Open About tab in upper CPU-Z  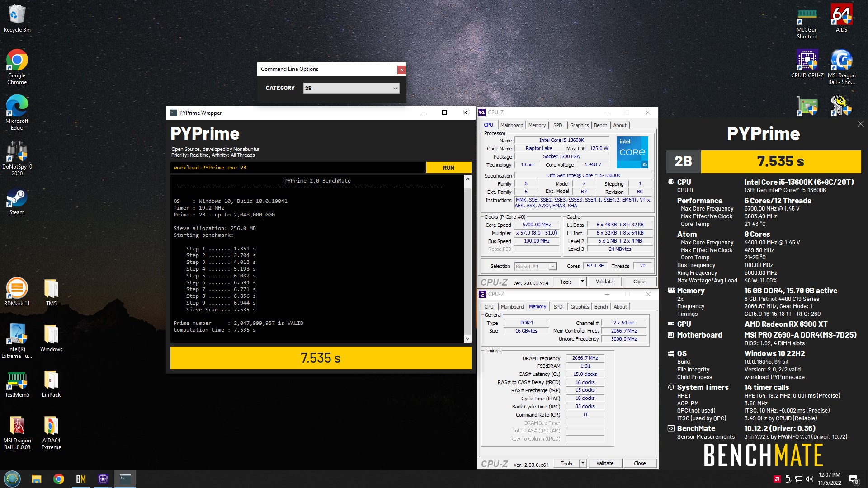pyautogui.click(x=620, y=125)
